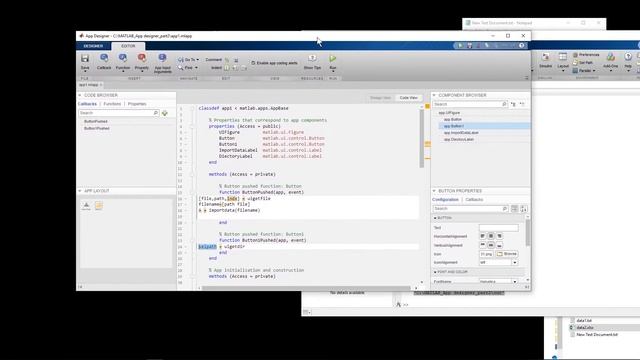
Task: Select the app1.mlapp document tab
Action: 89,85
